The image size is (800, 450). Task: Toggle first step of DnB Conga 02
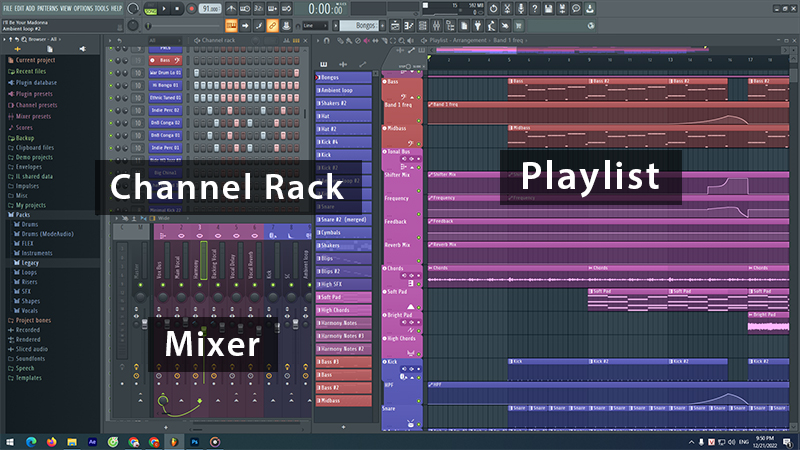pyautogui.click(x=196, y=123)
